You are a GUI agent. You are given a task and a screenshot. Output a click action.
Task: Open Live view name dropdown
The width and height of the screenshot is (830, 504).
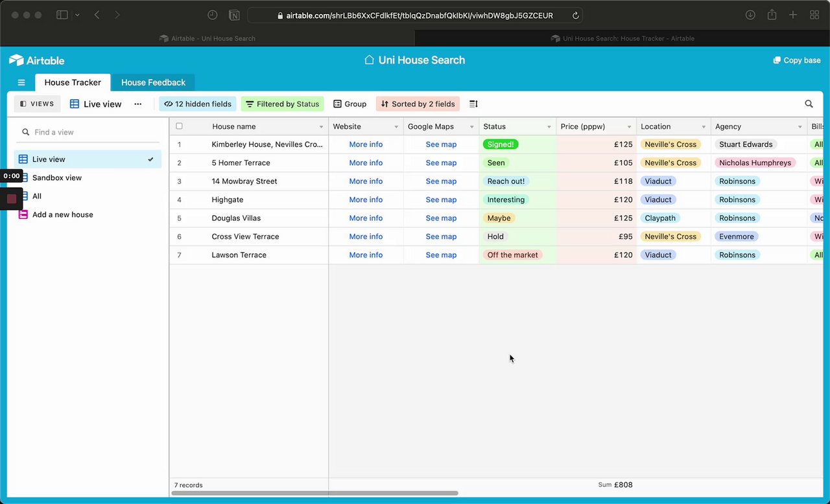click(x=95, y=104)
